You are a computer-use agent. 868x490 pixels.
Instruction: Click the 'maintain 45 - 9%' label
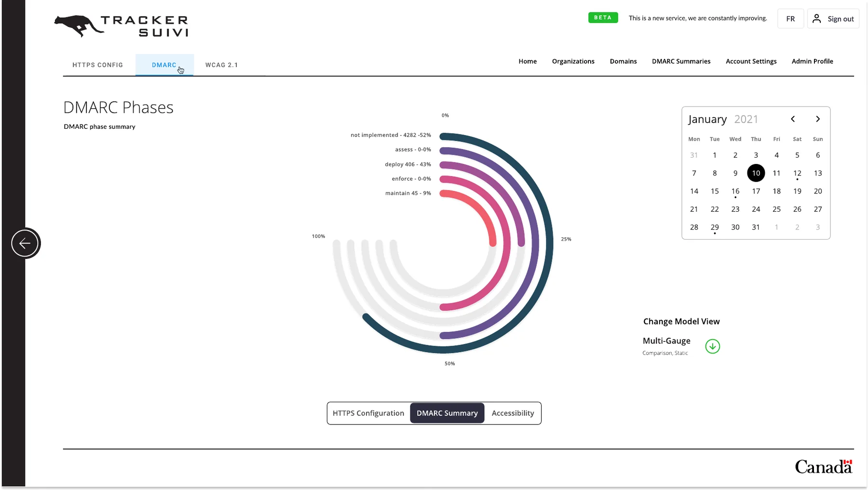pyautogui.click(x=408, y=193)
